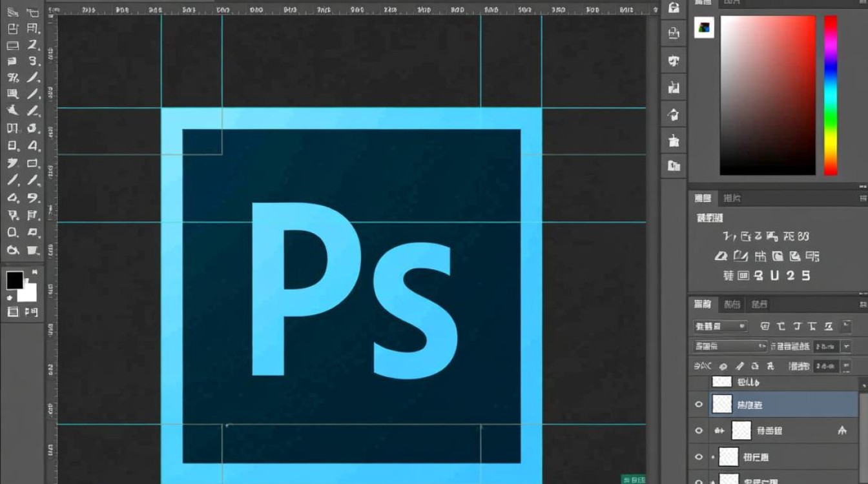Viewport: 868px width, 484px height.
Task: Change screen mode with the toolbox's bottom-right icon
Action: (31, 312)
